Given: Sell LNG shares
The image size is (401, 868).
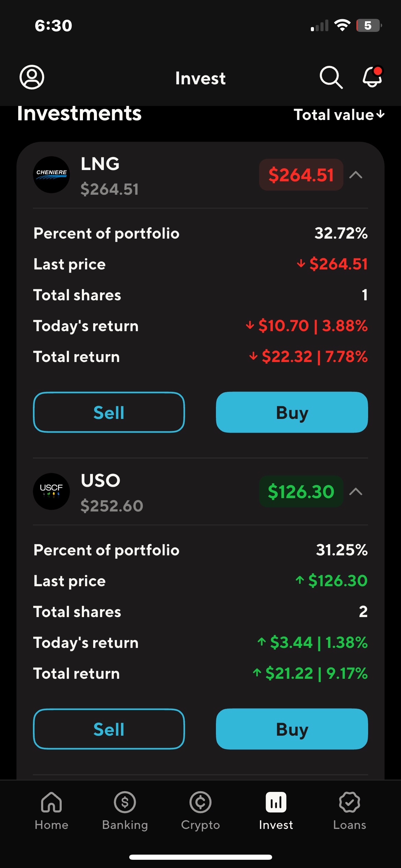Looking at the screenshot, I should [x=109, y=412].
